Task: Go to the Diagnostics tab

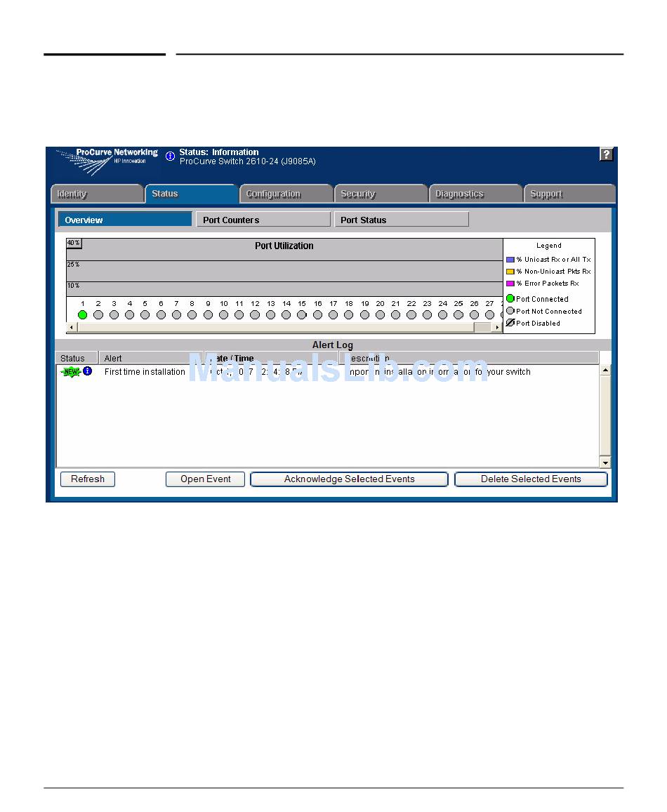Action: coord(476,194)
